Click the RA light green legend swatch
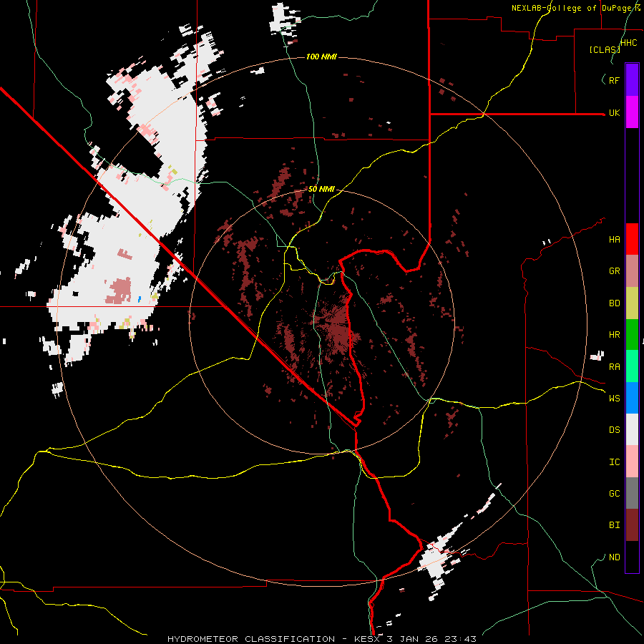 (632, 366)
